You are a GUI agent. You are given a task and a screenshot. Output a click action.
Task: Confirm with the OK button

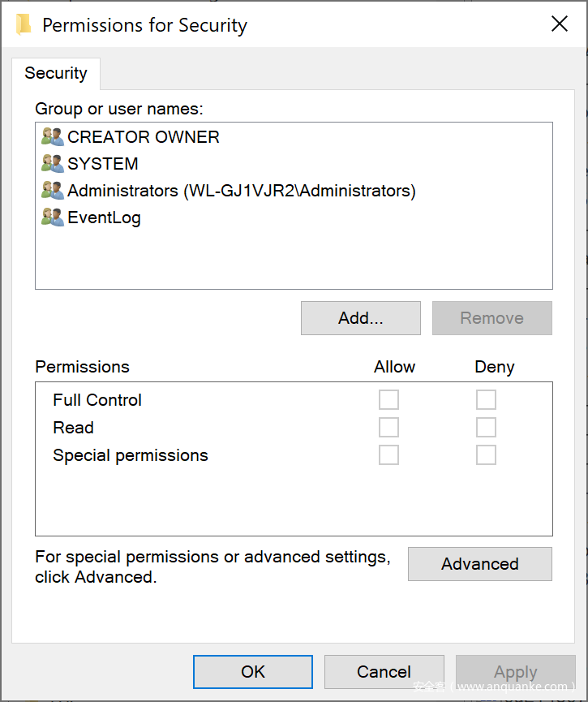click(x=253, y=671)
